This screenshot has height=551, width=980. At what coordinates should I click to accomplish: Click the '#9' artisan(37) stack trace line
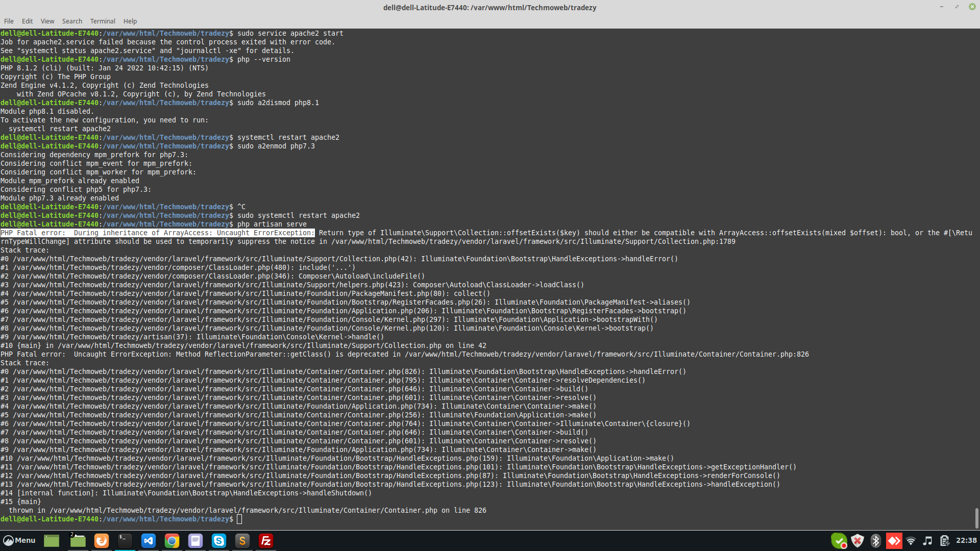(x=192, y=337)
